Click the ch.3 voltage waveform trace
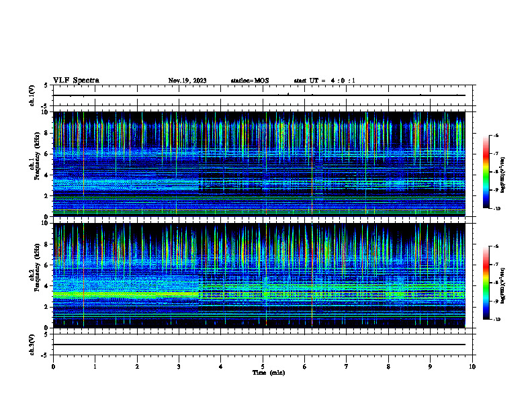The image size is (532, 411). [259, 345]
